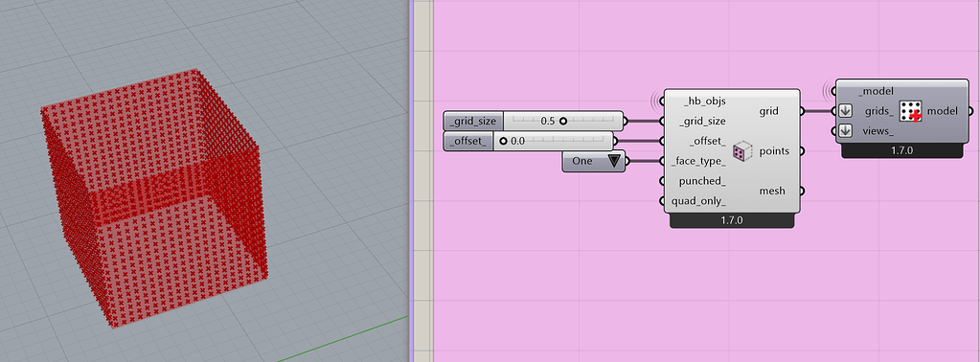Click the points output parameter
This screenshot has height=362, width=980.
[x=774, y=151]
